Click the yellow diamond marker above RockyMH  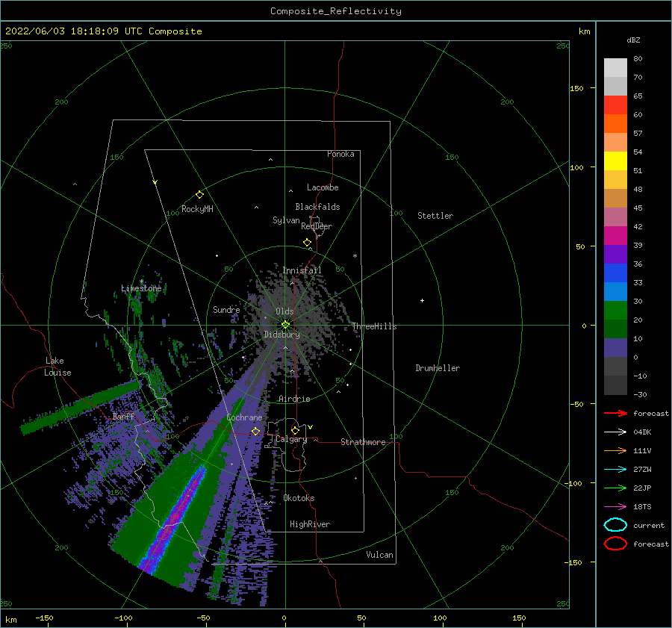coord(199,195)
